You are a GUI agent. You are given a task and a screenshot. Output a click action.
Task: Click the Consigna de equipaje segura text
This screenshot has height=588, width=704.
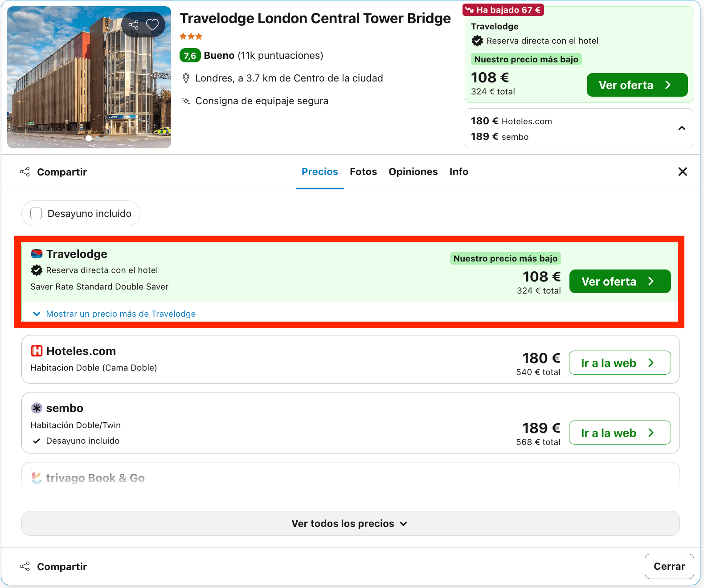click(262, 101)
